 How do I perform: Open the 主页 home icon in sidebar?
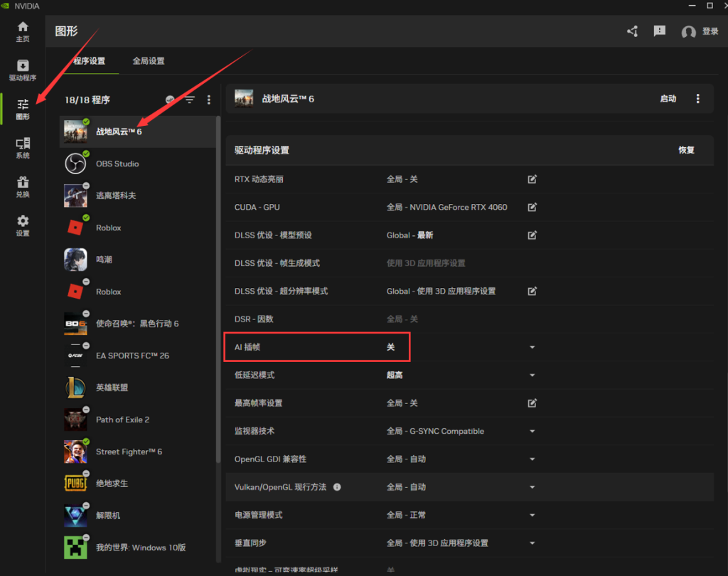[x=23, y=31]
